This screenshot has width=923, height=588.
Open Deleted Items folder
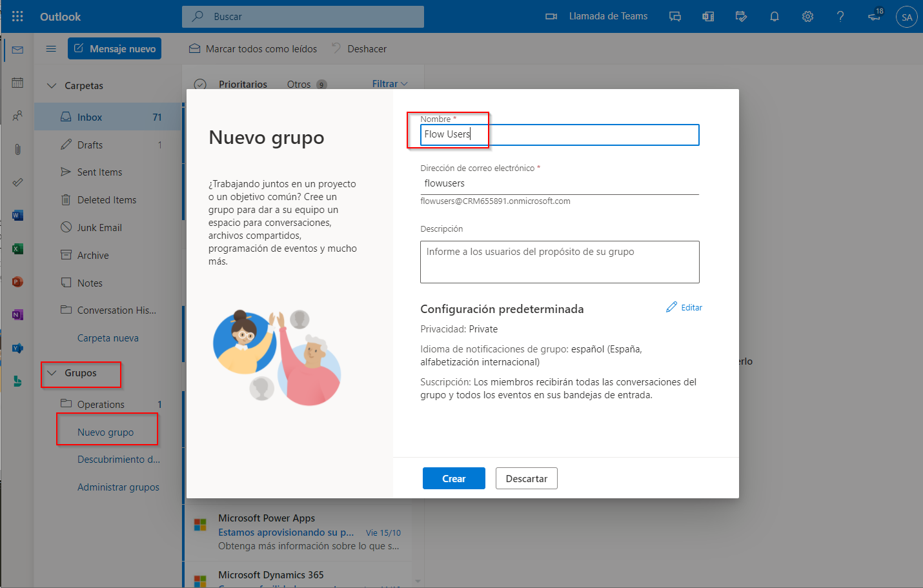coord(108,199)
